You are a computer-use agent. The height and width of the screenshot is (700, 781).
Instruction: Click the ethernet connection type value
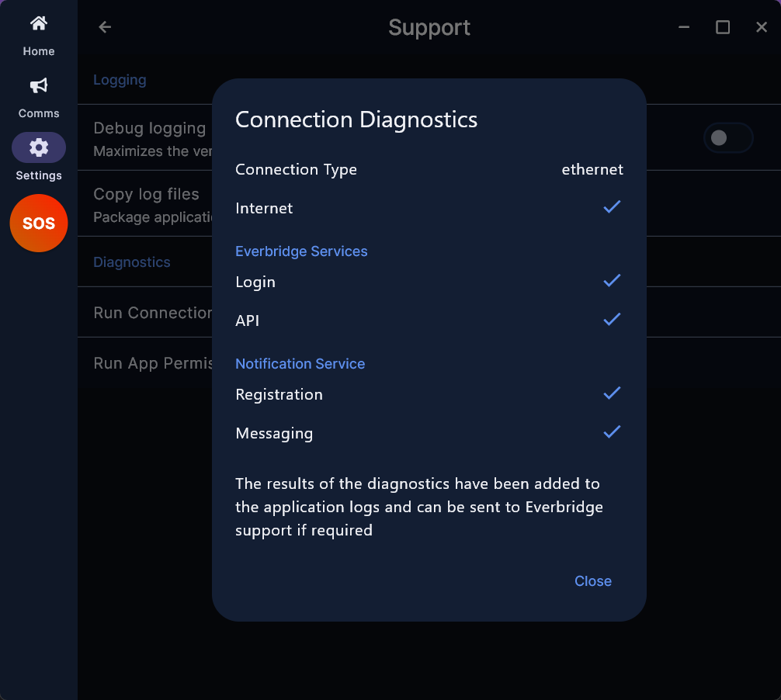(x=592, y=169)
